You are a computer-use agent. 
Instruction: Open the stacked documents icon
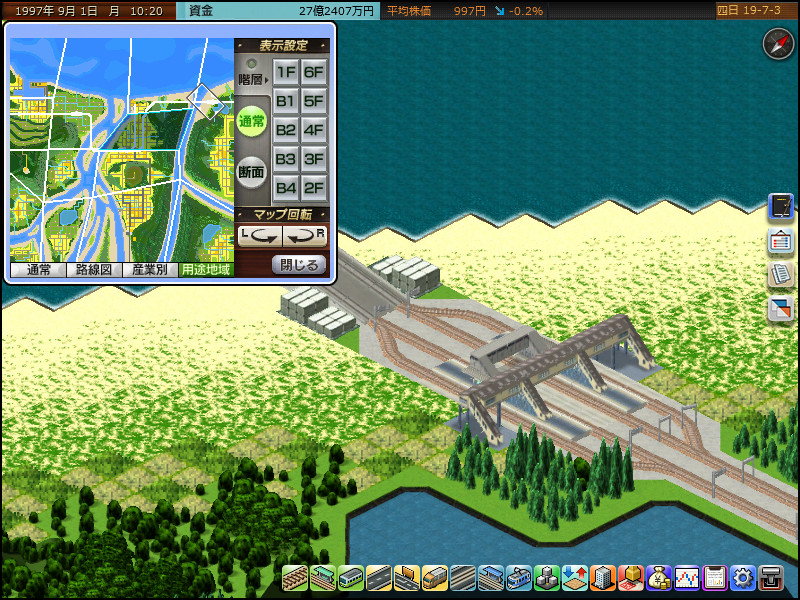[x=781, y=275]
